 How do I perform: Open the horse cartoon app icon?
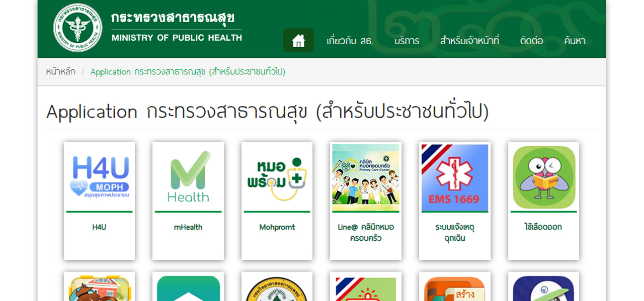(x=99, y=287)
